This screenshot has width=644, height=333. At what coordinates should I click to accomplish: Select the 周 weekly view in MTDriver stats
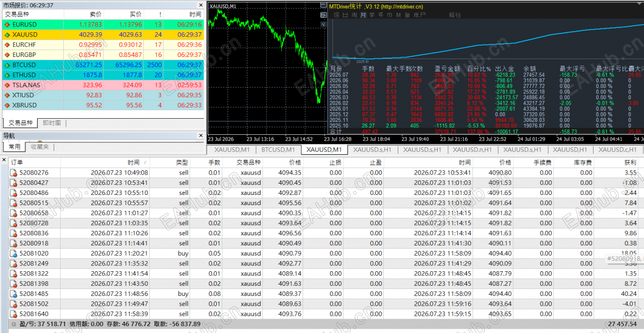click(x=355, y=15)
